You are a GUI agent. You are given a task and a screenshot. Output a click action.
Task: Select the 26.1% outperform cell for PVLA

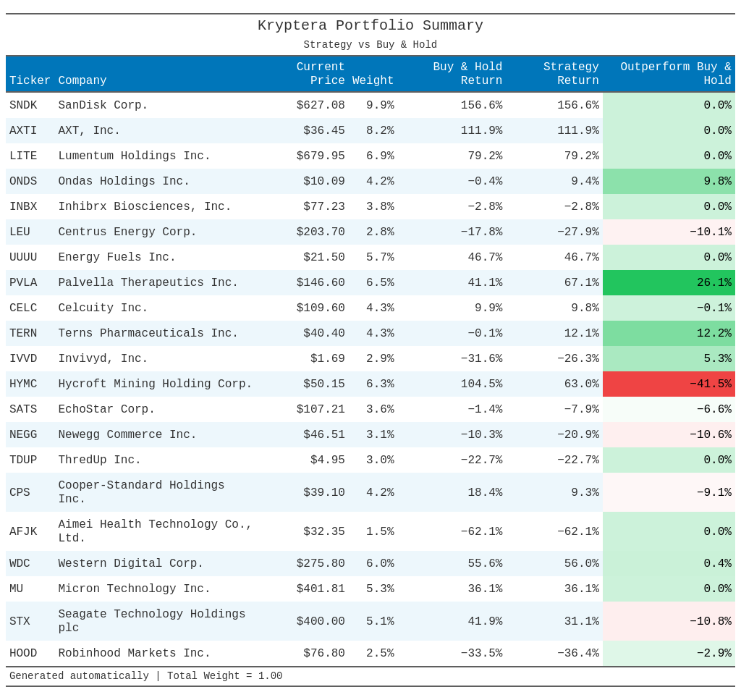tap(669, 282)
